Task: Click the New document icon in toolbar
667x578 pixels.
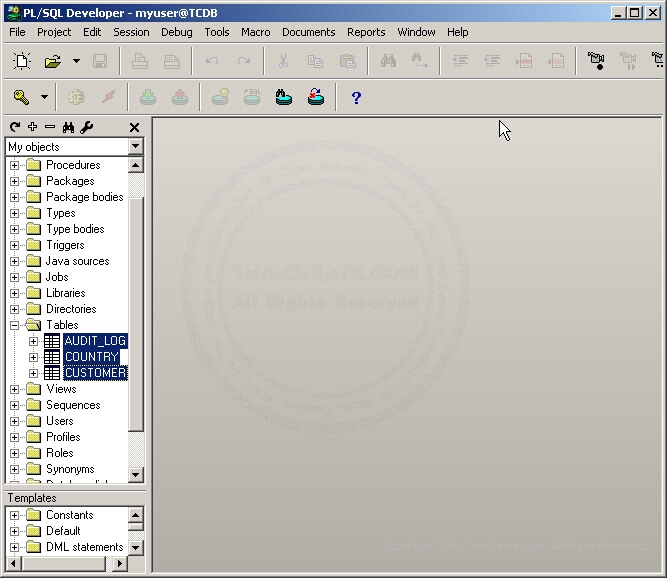Action: pyautogui.click(x=21, y=61)
